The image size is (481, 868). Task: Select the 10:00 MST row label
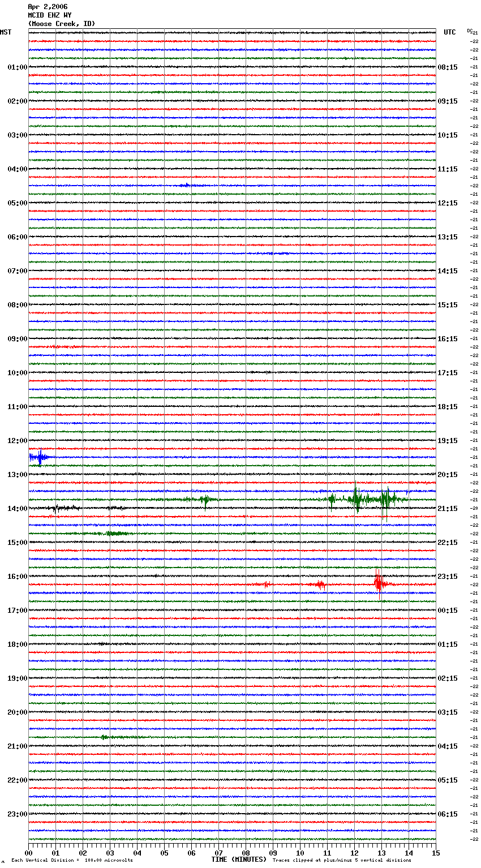coord(18,373)
